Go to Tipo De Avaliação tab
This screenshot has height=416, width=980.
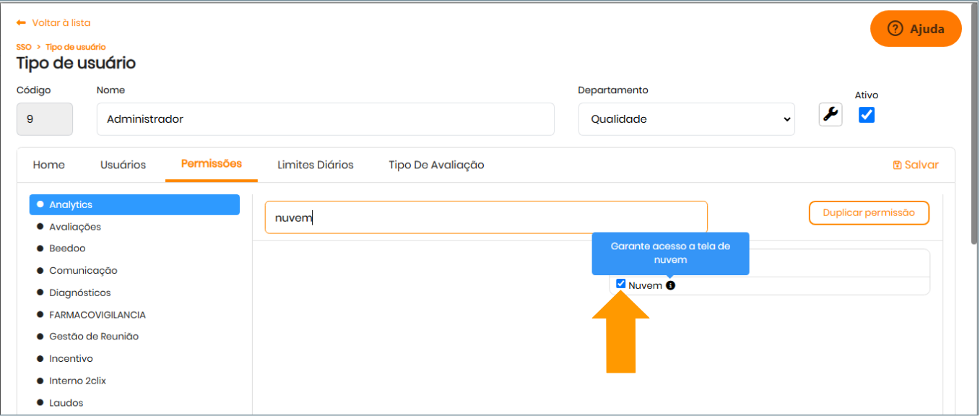click(436, 165)
